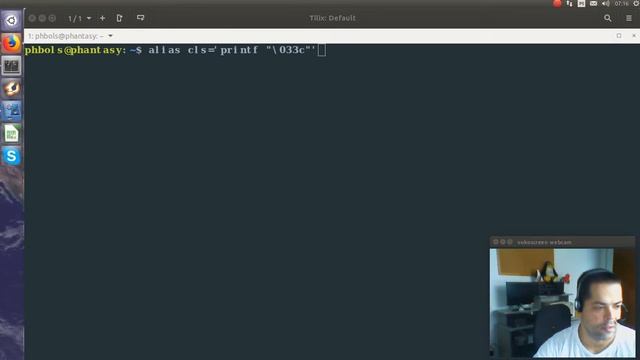Open the mail indicator menu
Image resolution: width=640 pixels, height=360 pixels.
click(593, 4)
